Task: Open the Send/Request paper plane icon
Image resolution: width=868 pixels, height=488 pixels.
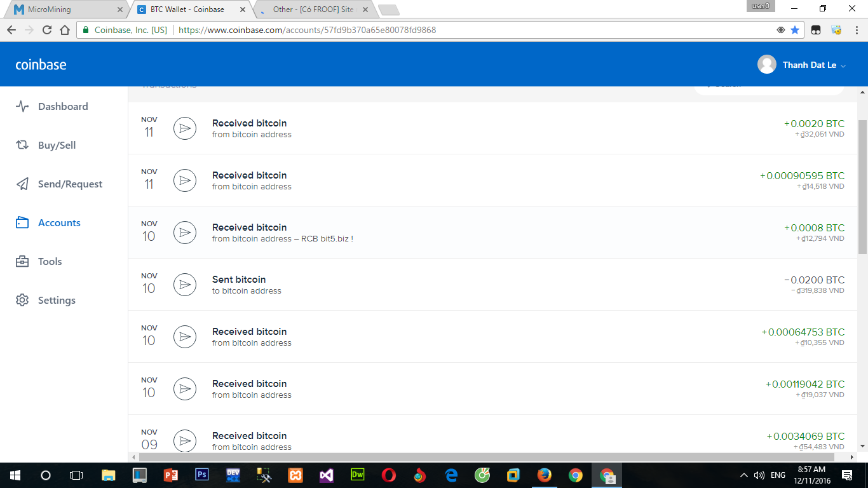Action: [x=22, y=184]
